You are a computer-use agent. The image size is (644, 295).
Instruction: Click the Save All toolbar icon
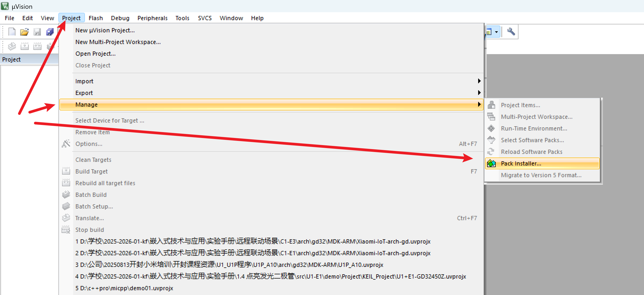[50, 32]
